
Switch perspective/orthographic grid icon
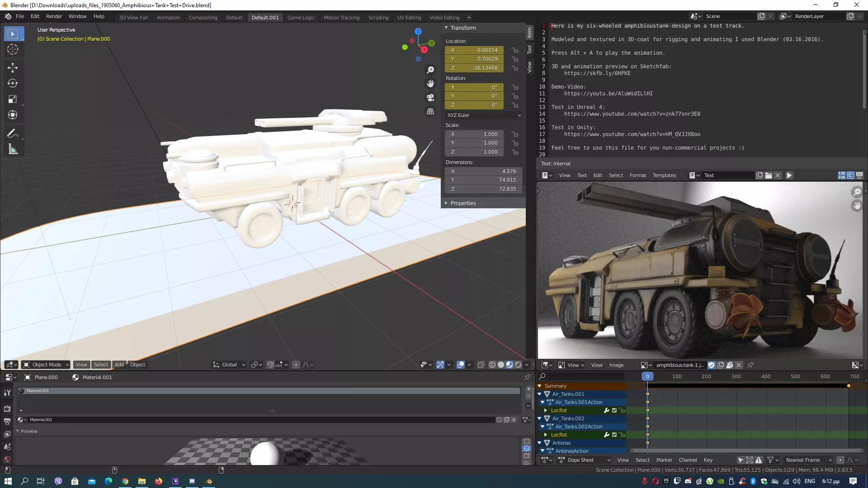pos(430,111)
